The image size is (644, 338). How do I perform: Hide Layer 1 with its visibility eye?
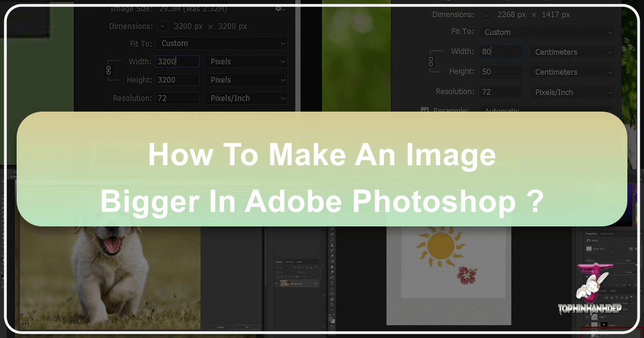click(x=586, y=317)
